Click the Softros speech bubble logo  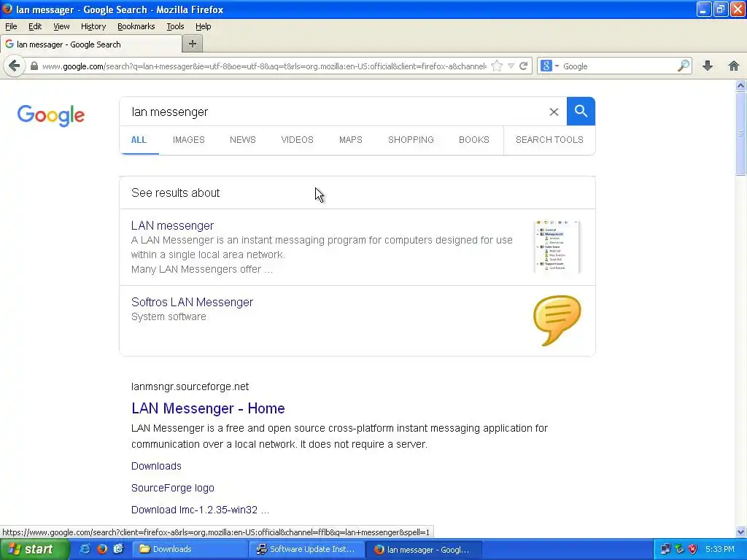pos(557,321)
